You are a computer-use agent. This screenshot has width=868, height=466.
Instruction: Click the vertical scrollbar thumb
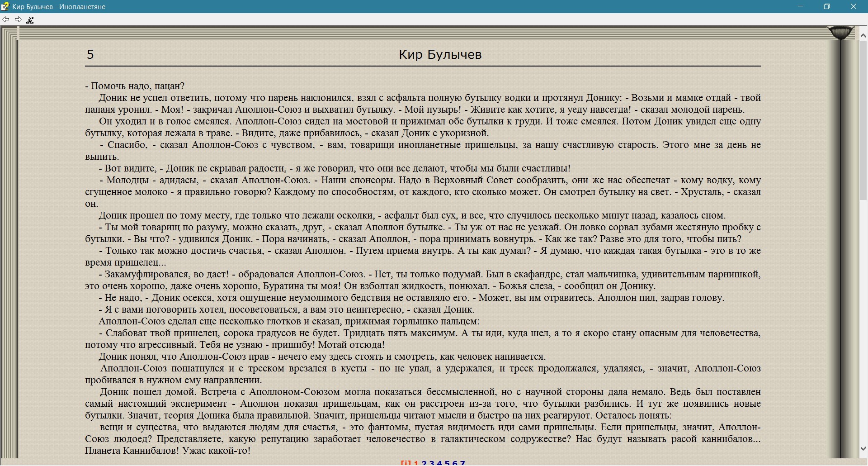pyautogui.click(x=863, y=120)
